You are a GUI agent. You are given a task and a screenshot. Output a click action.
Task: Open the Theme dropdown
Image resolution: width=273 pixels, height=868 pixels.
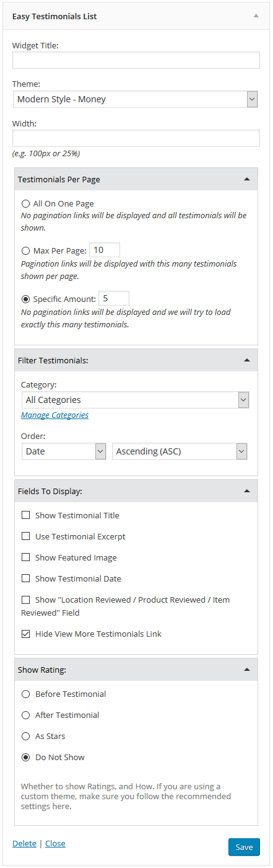pos(136,99)
